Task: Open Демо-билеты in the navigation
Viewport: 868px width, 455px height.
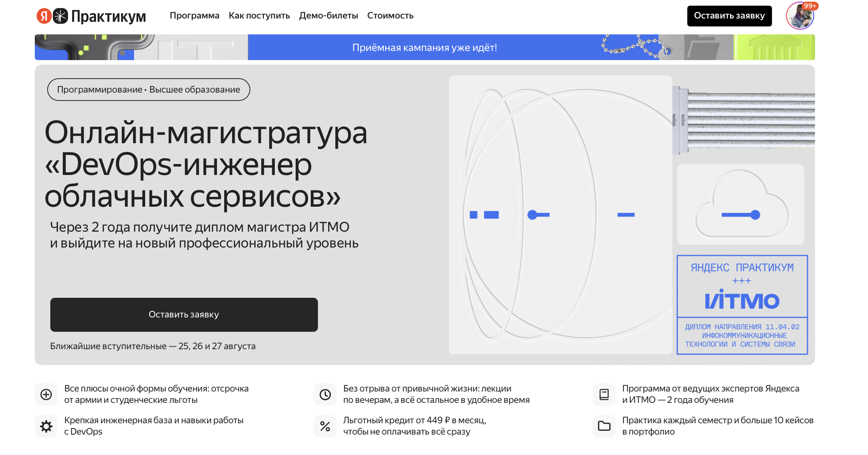Action: [x=329, y=15]
